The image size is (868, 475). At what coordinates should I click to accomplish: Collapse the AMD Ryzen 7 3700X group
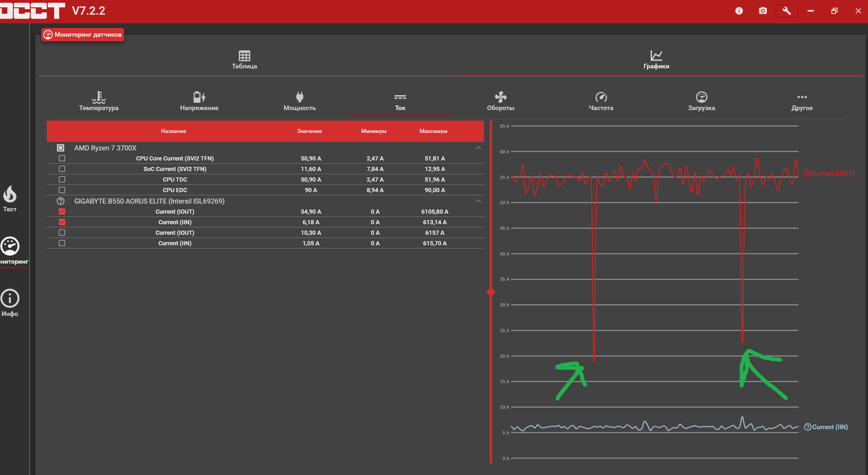pyautogui.click(x=479, y=148)
